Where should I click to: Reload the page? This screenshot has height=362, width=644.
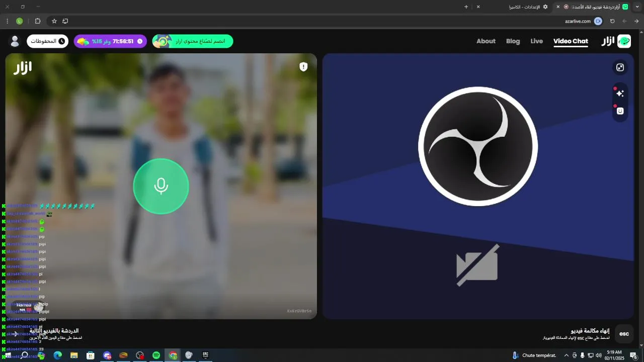point(612,21)
